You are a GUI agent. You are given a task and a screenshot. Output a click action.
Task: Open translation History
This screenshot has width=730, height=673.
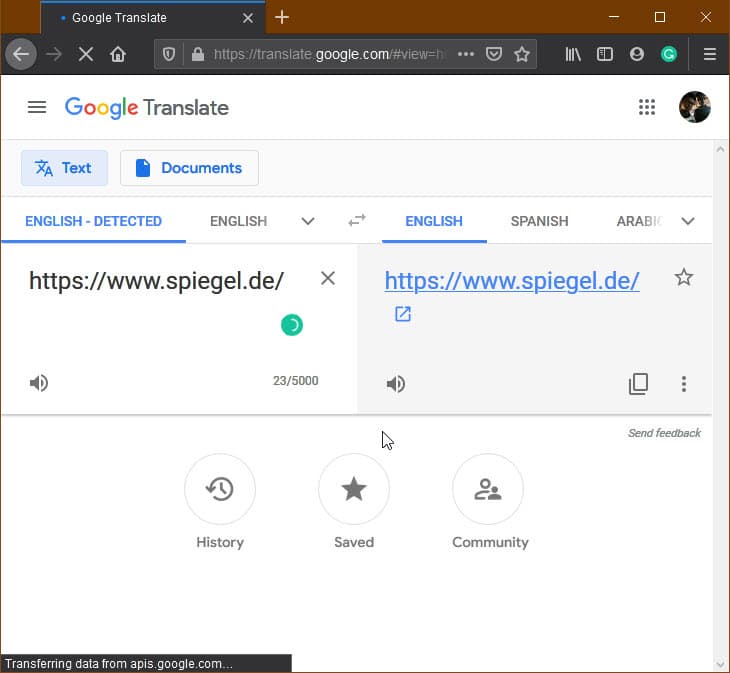(x=220, y=489)
